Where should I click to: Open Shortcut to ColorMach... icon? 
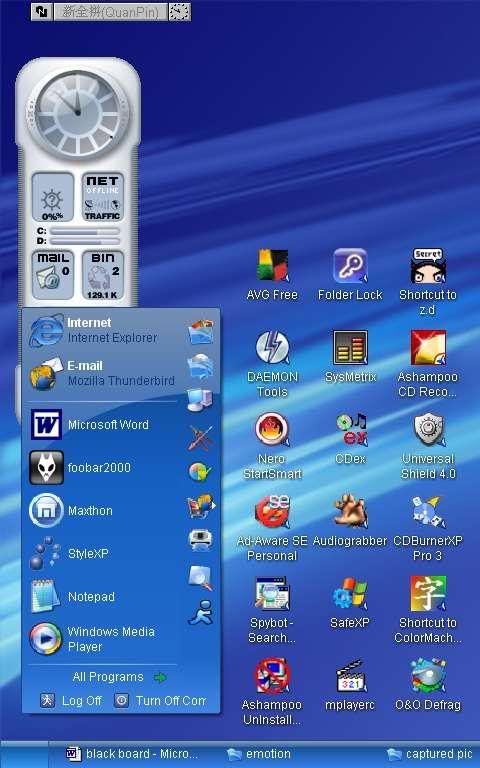(x=428, y=610)
